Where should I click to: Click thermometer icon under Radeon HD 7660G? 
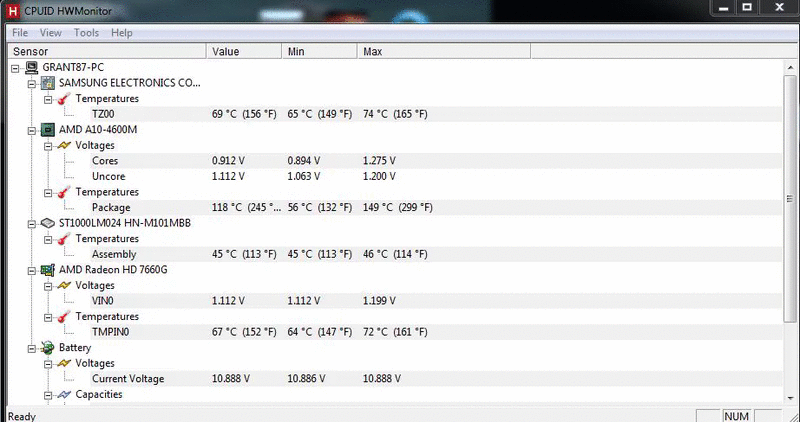coord(64,316)
